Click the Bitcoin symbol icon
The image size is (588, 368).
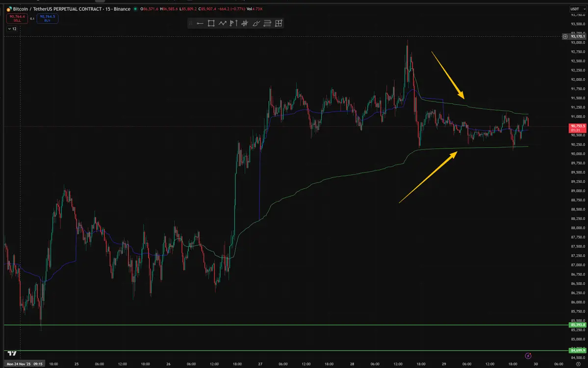tap(9, 9)
